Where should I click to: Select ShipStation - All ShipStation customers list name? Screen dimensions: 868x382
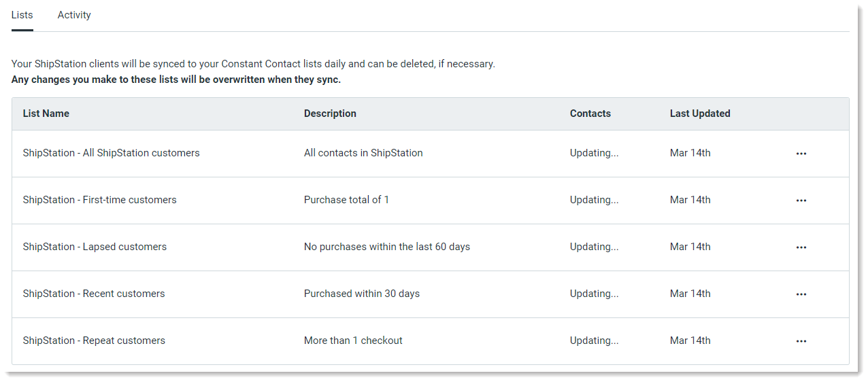(x=112, y=153)
